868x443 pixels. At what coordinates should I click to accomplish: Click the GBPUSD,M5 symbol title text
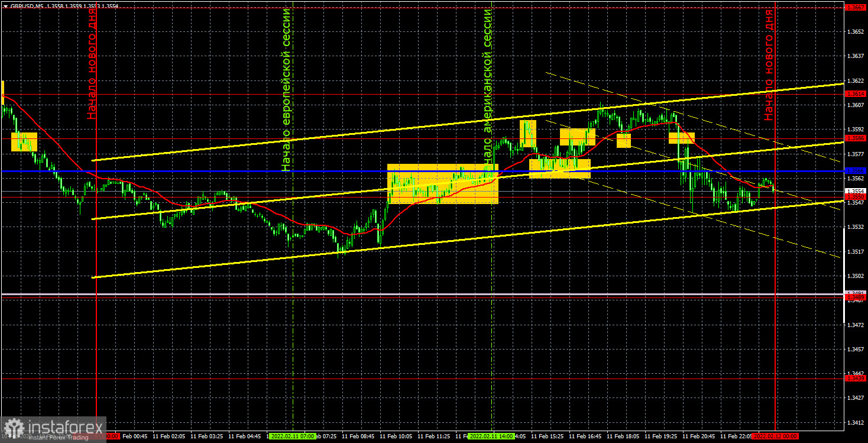26,6
